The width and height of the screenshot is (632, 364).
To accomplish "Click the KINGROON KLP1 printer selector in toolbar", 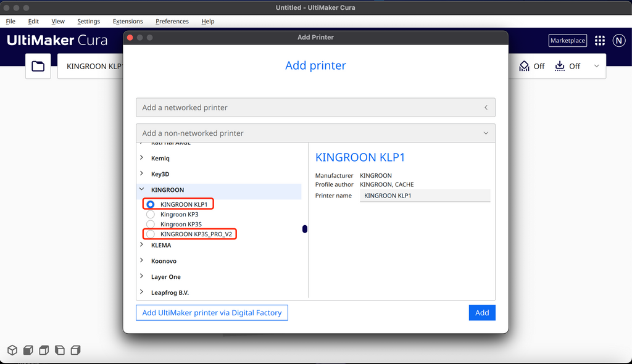I will 91,66.
